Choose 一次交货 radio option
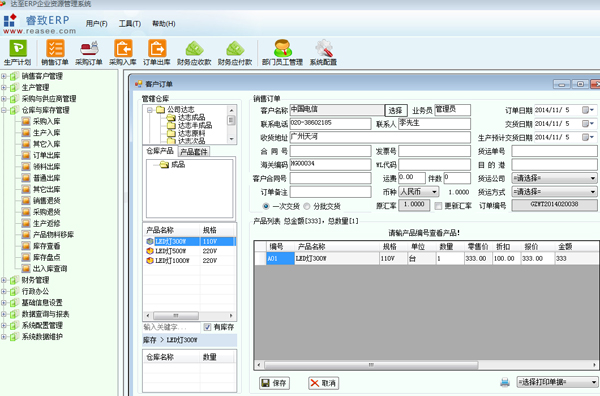This screenshot has height=396, width=600. (x=266, y=206)
